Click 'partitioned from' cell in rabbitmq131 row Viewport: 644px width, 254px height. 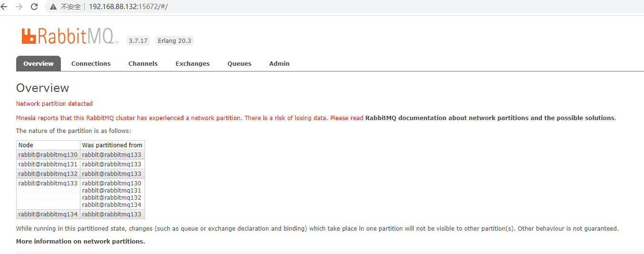pyautogui.click(x=112, y=164)
